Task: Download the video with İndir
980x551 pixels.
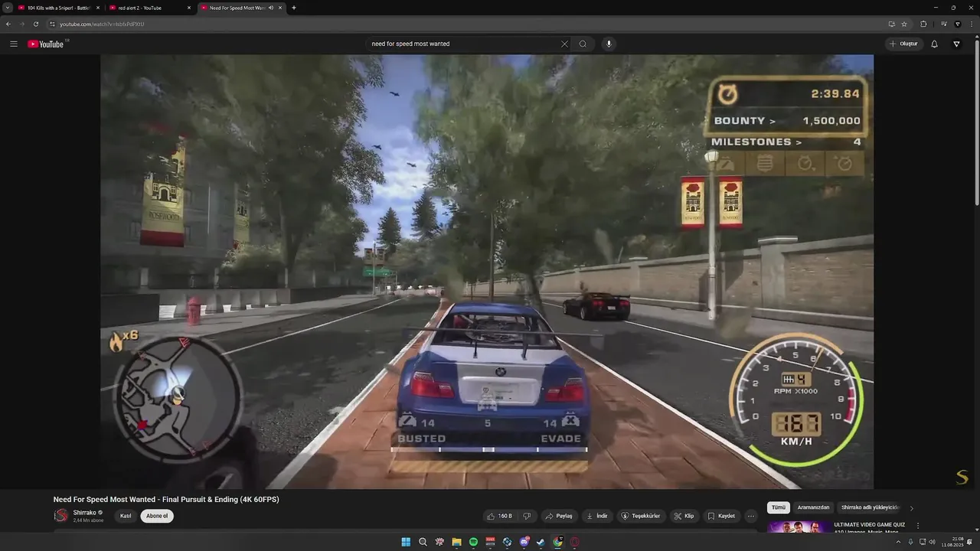Action: tap(597, 516)
